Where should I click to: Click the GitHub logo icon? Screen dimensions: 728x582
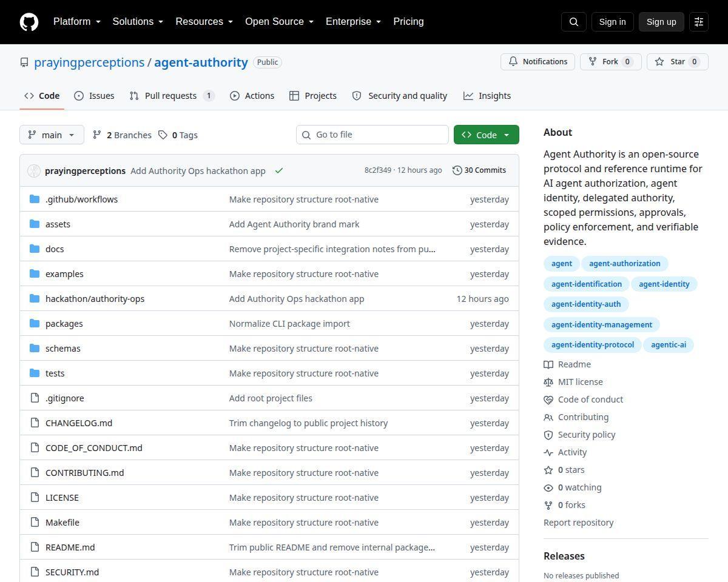point(29,22)
